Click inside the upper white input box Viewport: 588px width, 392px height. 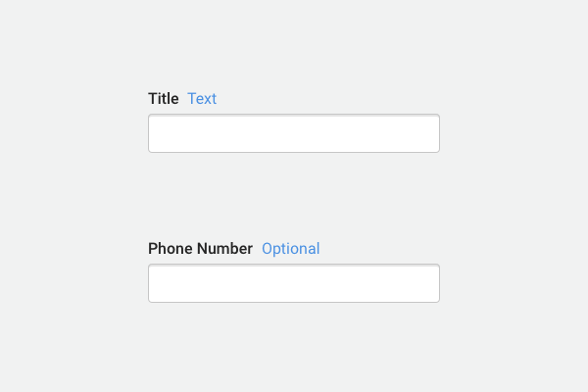pos(294,133)
